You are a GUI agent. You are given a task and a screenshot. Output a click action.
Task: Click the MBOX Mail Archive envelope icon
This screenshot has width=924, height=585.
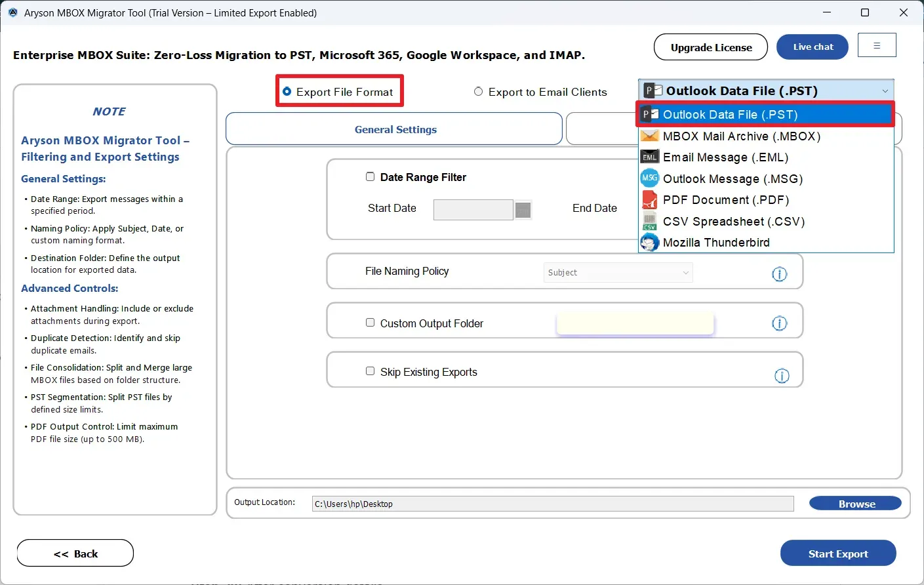tap(649, 136)
